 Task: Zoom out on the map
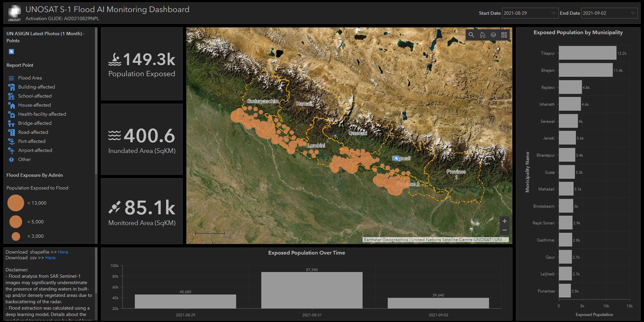[504, 230]
